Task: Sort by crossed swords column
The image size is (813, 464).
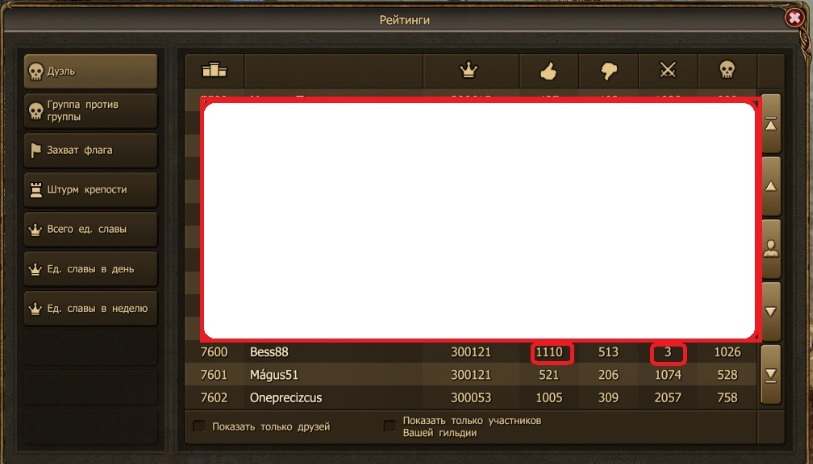Action: coord(668,70)
